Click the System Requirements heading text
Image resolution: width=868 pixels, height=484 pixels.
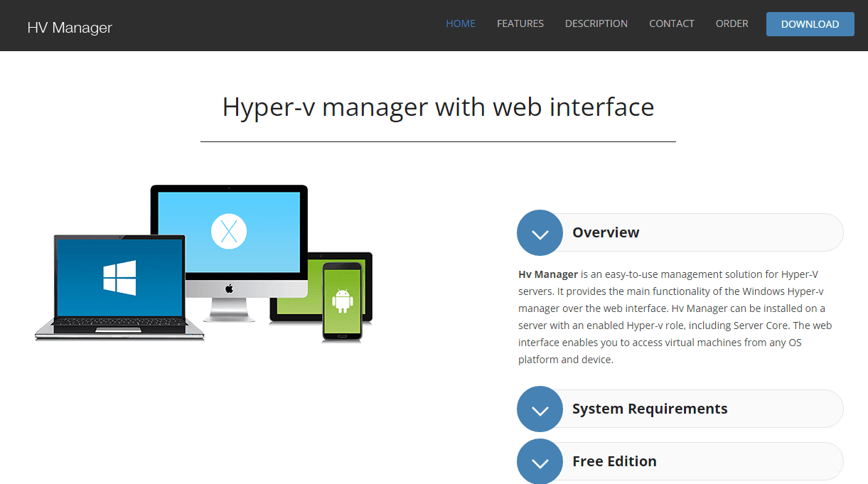(x=650, y=409)
